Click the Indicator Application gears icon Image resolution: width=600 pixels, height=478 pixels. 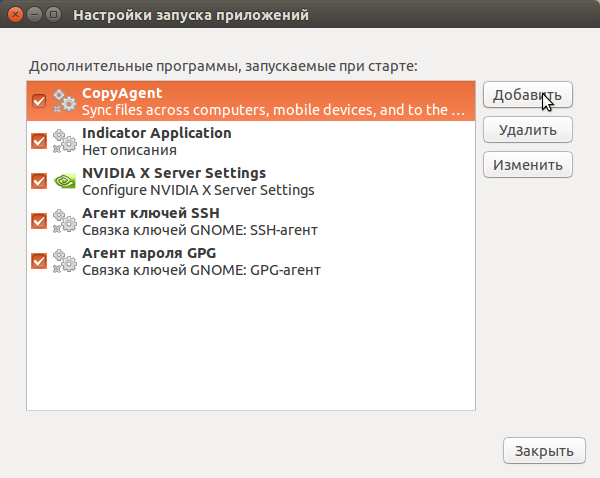point(65,141)
